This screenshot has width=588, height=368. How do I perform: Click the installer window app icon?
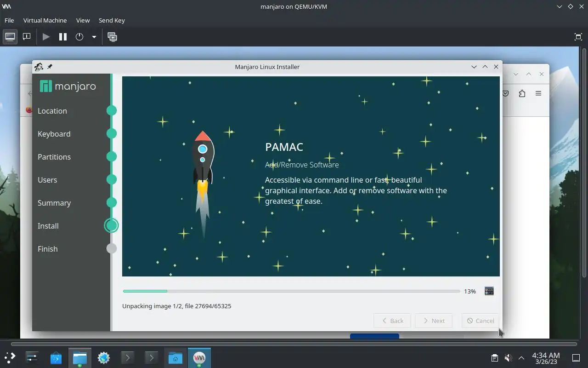tap(39, 67)
